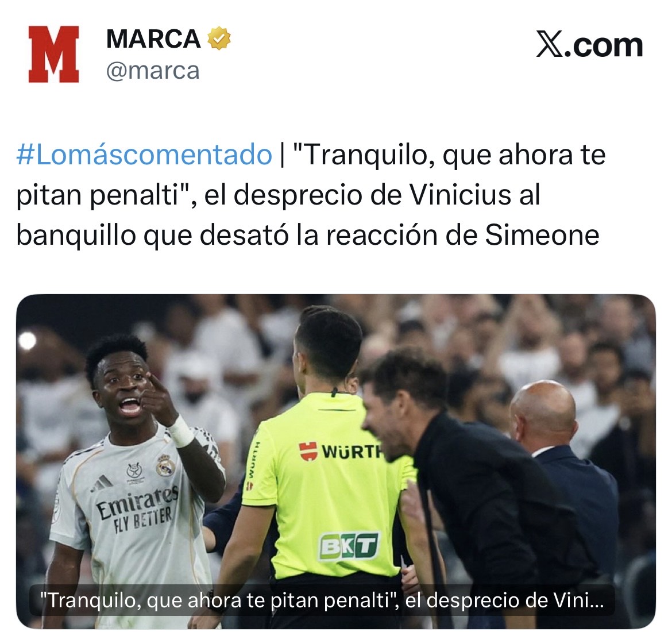
Task: Click the word Simeone in the tweet
Action: [x=542, y=236]
